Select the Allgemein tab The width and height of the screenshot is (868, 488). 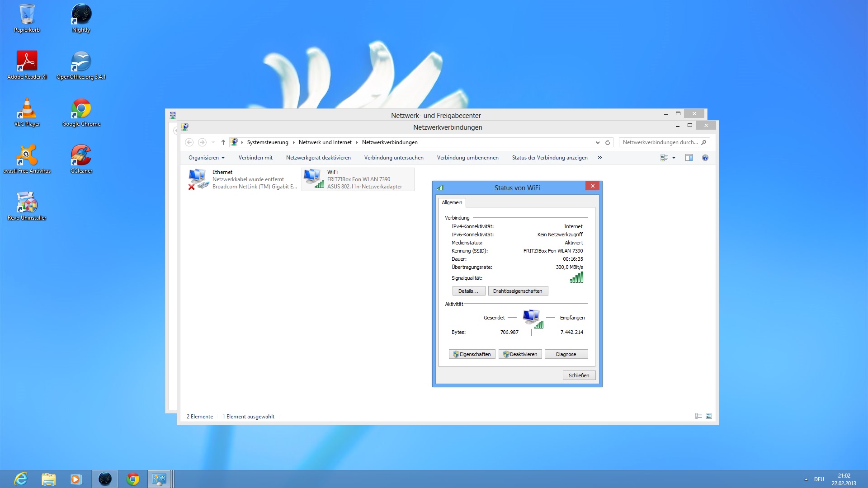pyautogui.click(x=452, y=202)
